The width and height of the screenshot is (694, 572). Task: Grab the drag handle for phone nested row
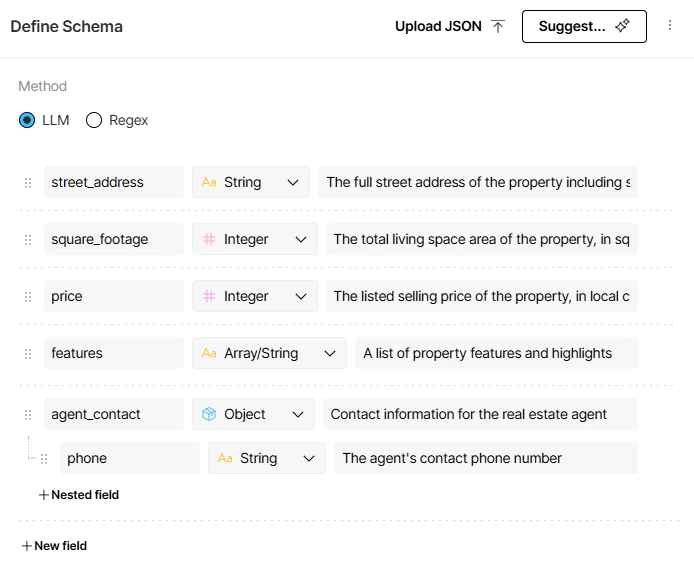pyautogui.click(x=44, y=459)
